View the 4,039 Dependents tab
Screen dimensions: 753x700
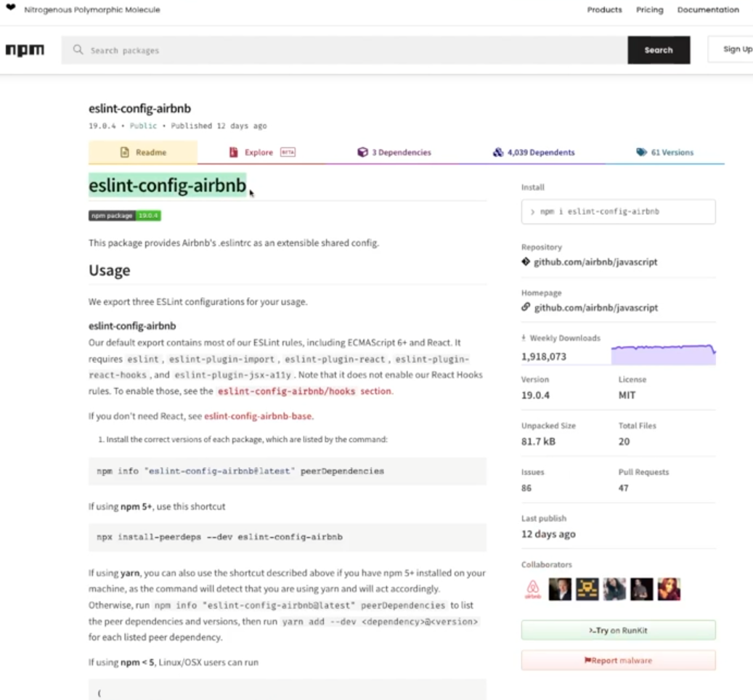point(534,152)
